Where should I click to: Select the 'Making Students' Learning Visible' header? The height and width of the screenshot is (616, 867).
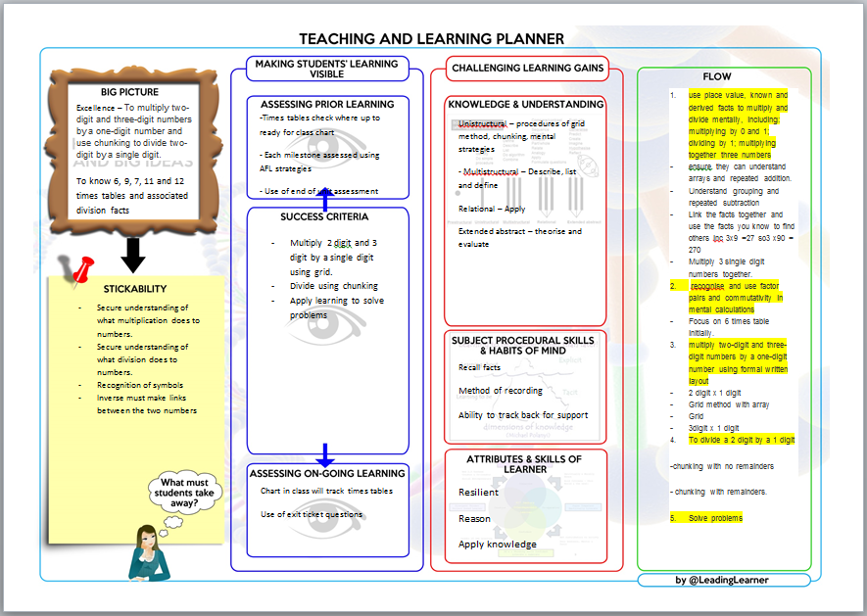[x=326, y=69]
